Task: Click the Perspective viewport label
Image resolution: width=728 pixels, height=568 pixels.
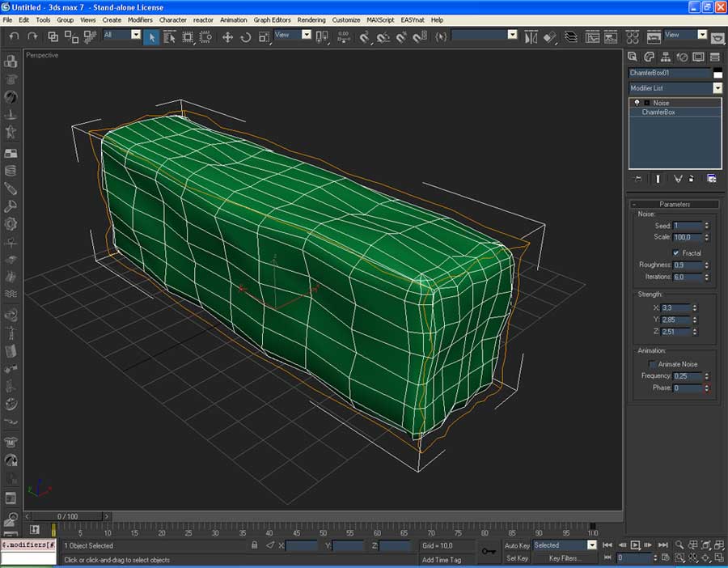Action: pyautogui.click(x=42, y=55)
